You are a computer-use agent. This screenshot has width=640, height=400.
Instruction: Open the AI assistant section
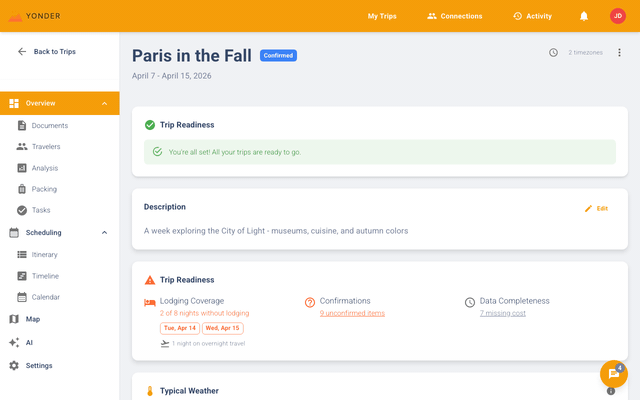click(29, 342)
